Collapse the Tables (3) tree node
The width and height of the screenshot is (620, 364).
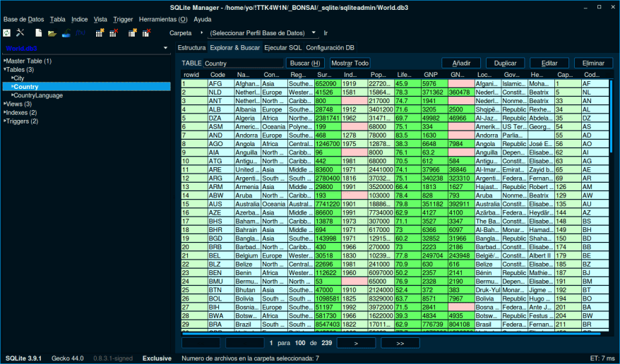[x=6, y=70]
